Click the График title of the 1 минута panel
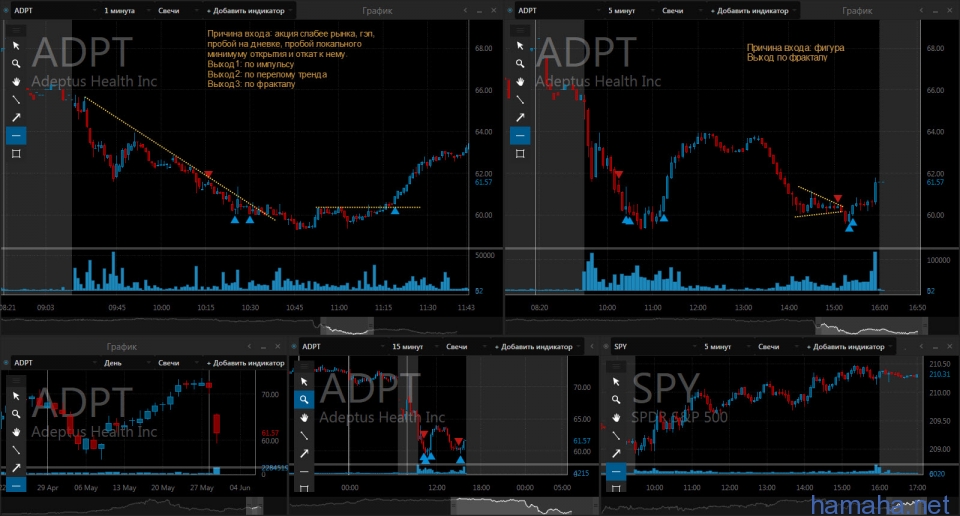Screen dimensions: 960x516 click(377, 10)
